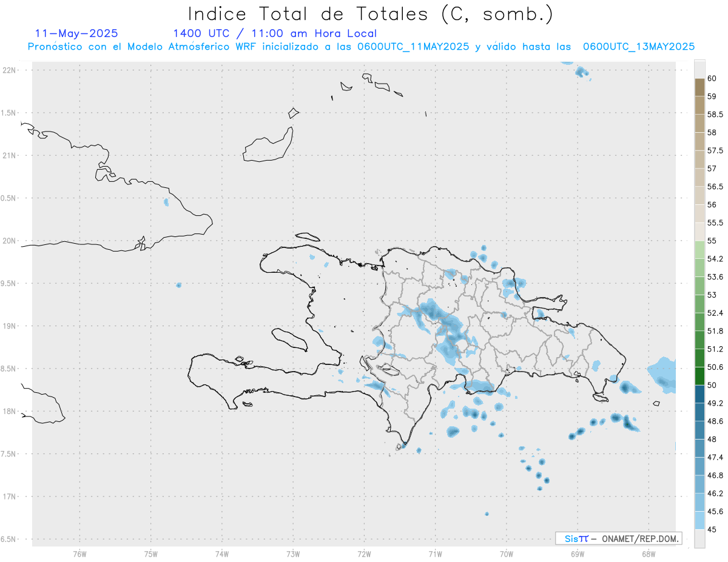Click the 'SisTT – ONAMET/REP.DOM.' credit box
Screen dimensions: 728x562
(618, 538)
